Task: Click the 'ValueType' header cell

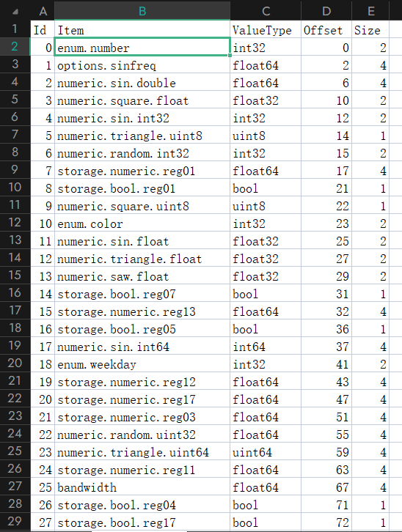Action: tap(266, 29)
